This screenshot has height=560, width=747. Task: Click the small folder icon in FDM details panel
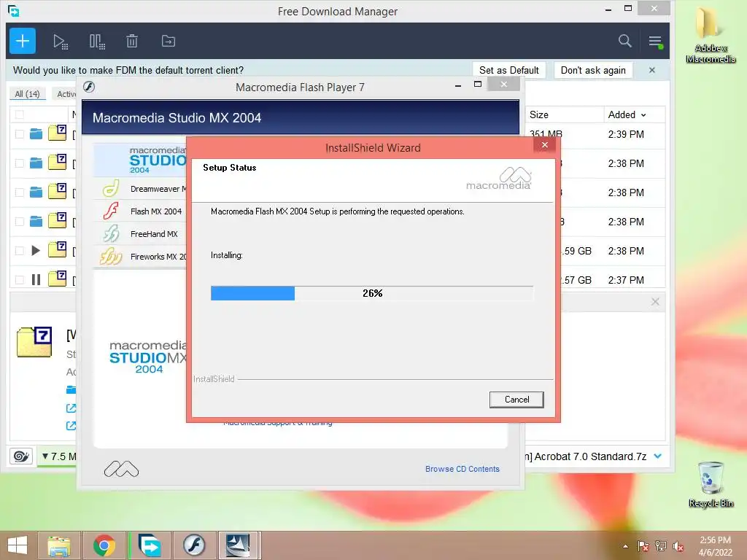click(x=71, y=390)
